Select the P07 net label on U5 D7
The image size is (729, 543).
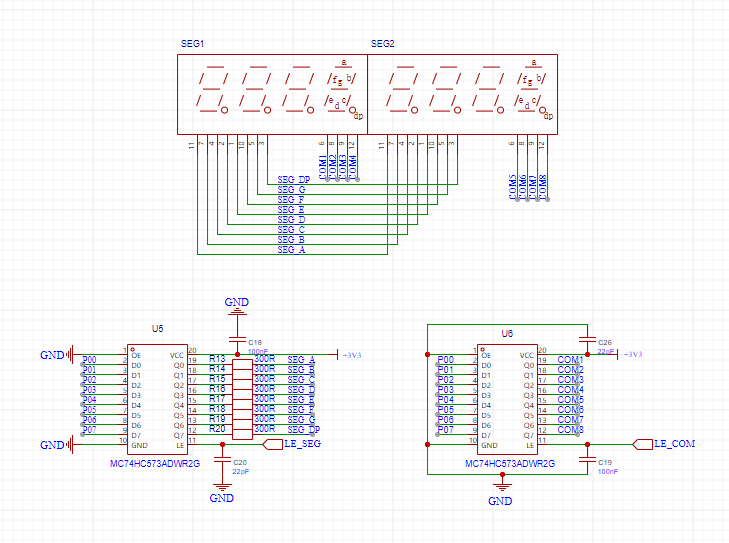point(89,430)
